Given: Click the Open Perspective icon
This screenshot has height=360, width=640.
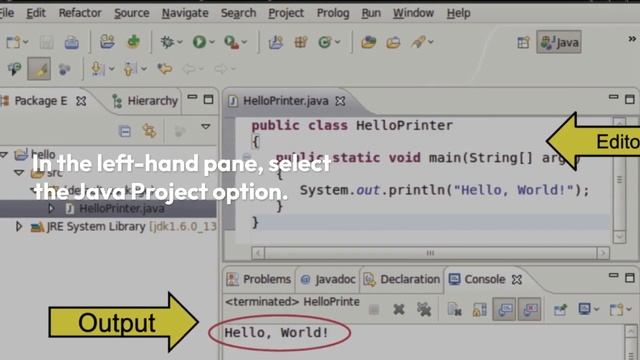Looking at the screenshot, I should coord(523,42).
